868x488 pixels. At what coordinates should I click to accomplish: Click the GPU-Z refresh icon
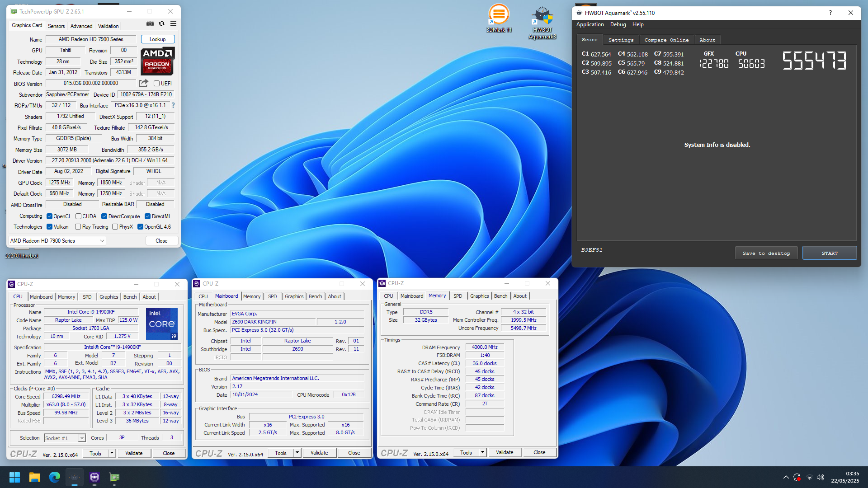click(x=161, y=24)
